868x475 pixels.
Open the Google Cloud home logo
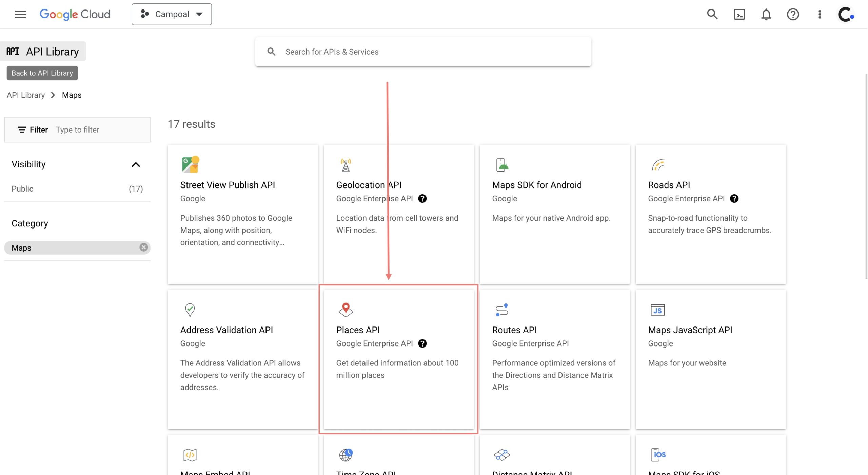[x=75, y=14]
